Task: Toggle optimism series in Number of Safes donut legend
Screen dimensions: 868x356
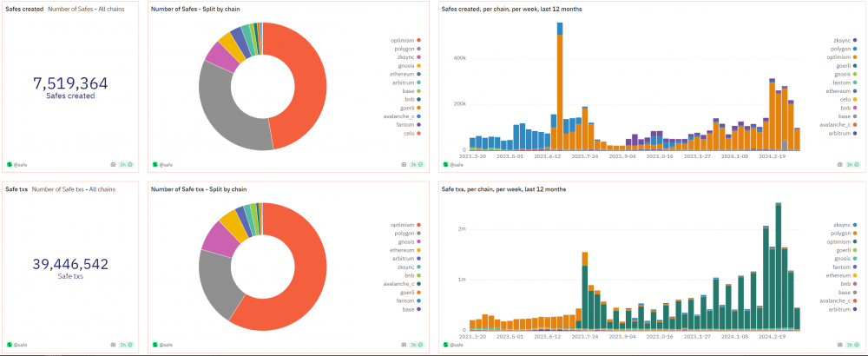Action: (406, 40)
